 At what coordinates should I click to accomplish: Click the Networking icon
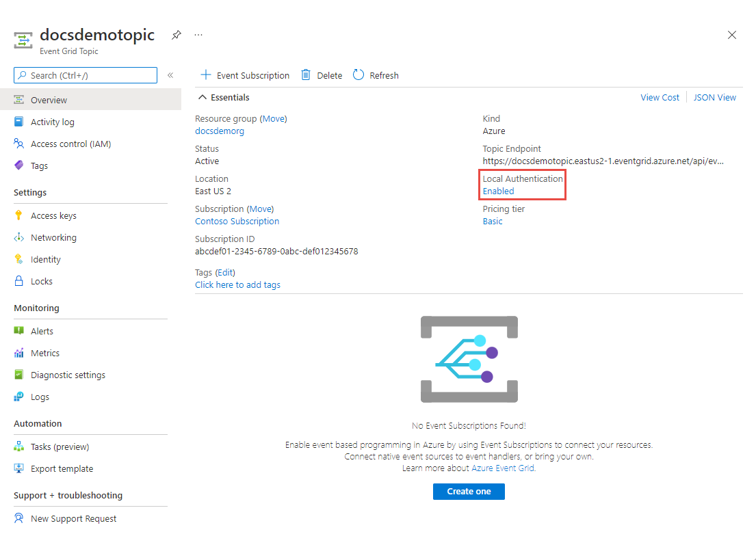coord(18,237)
